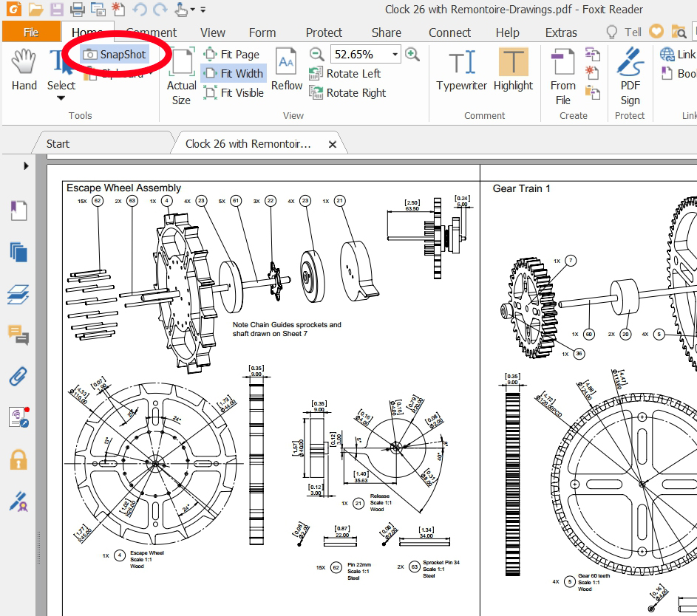Toggle Fit Width view

(234, 73)
